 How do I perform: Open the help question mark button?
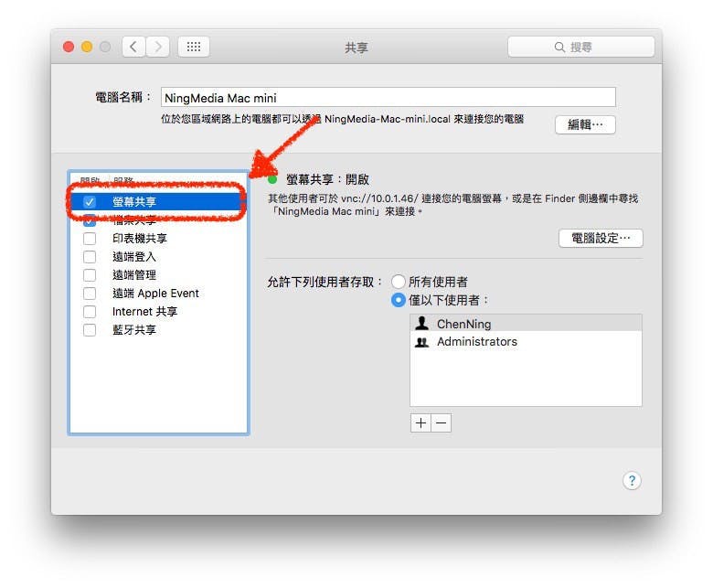click(632, 481)
